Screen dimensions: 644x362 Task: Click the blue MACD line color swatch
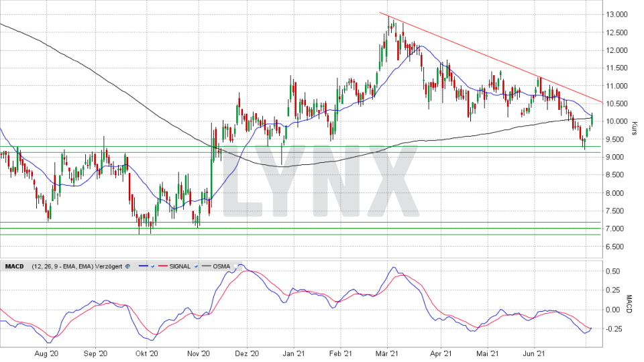[x=142, y=267]
